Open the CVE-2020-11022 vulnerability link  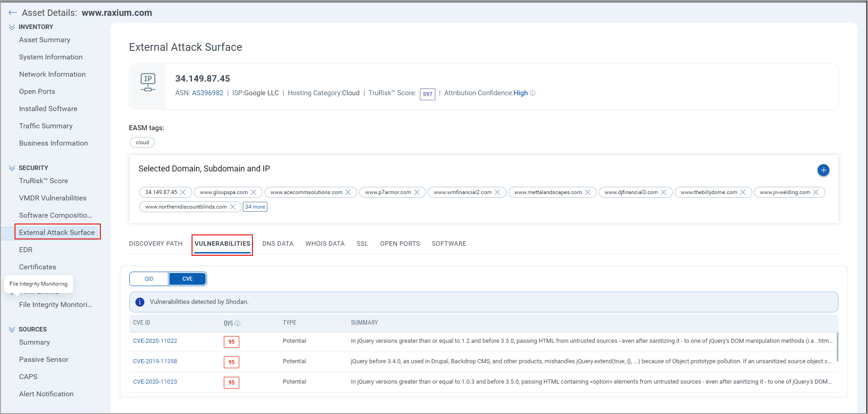[x=155, y=341]
